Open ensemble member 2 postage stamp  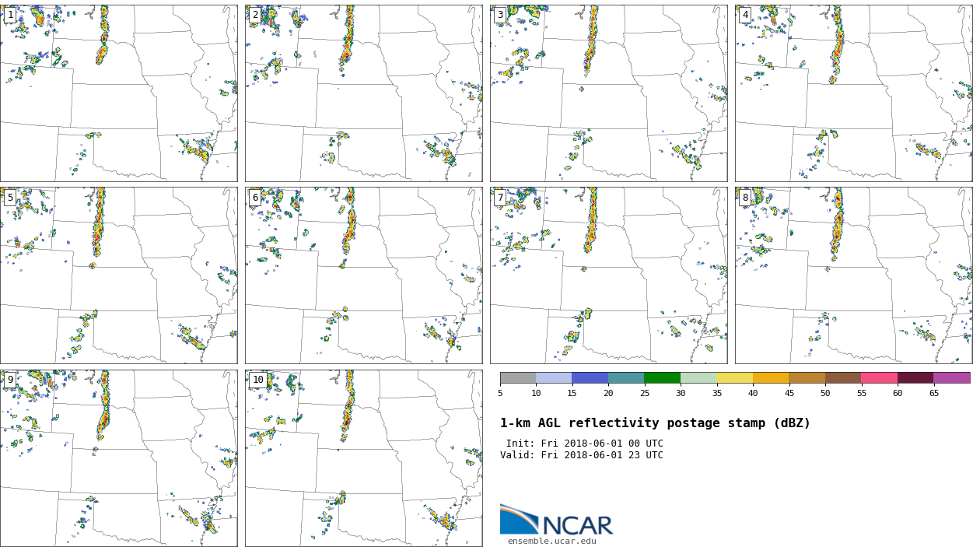coord(363,93)
